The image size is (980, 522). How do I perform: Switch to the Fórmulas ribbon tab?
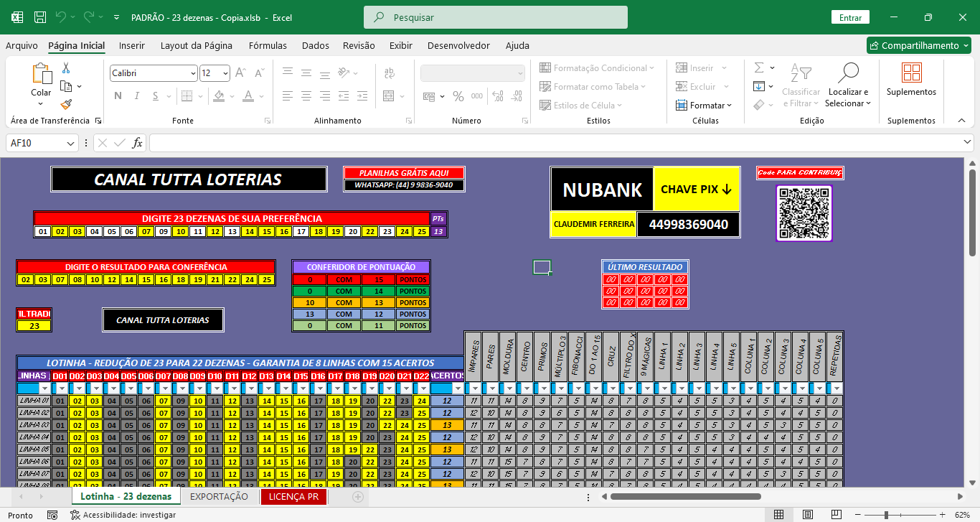tap(268, 45)
